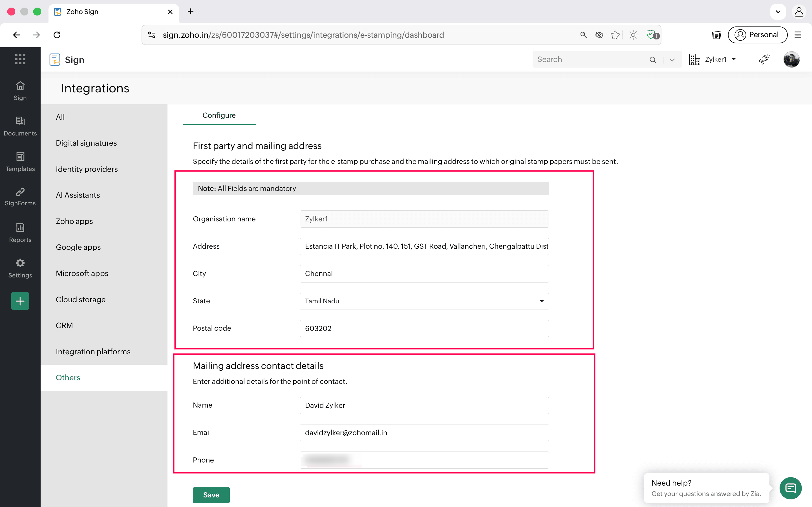
Task: Open Zia chat help bubble
Action: point(790,488)
